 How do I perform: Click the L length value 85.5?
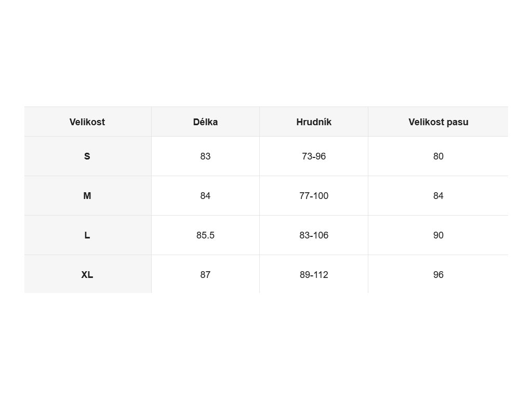coord(205,235)
